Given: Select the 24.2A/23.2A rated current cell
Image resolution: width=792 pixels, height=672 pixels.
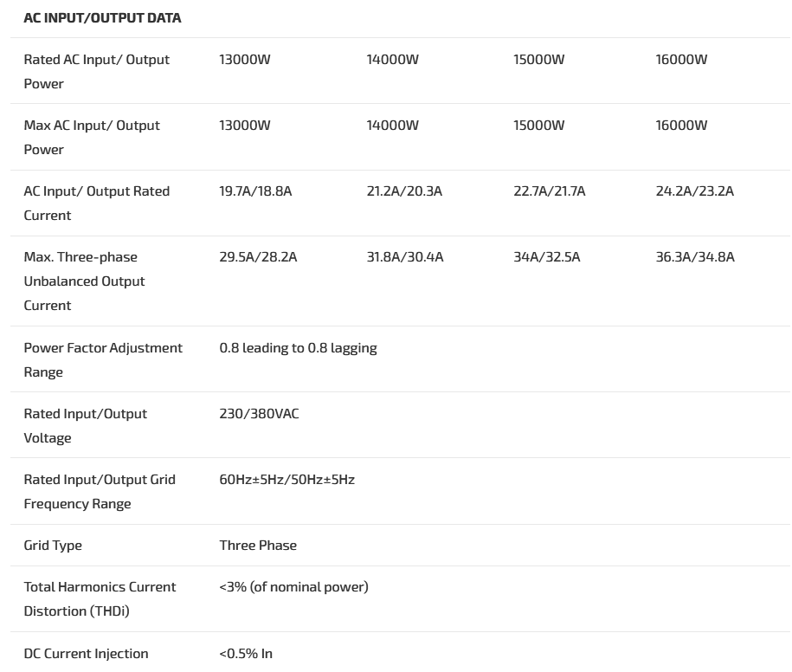Looking at the screenshot, I should pos(694,191).
